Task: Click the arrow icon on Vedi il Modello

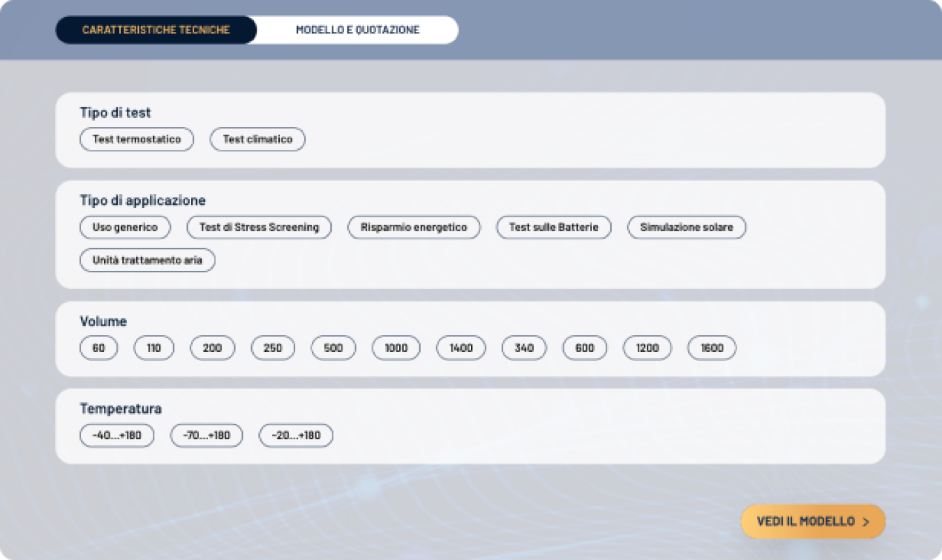Action: [x=866, y=522]
